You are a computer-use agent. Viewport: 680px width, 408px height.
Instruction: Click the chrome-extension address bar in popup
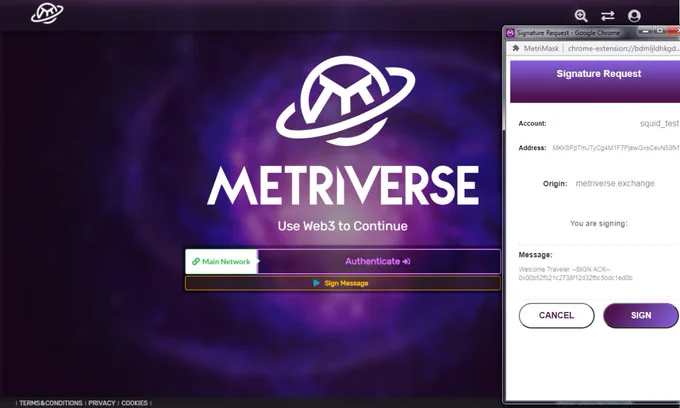pos(623,49)
